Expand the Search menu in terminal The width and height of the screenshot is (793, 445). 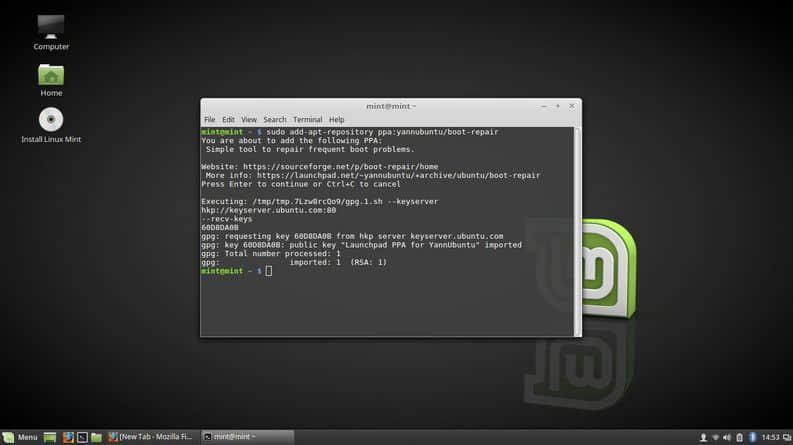point(274,120)
